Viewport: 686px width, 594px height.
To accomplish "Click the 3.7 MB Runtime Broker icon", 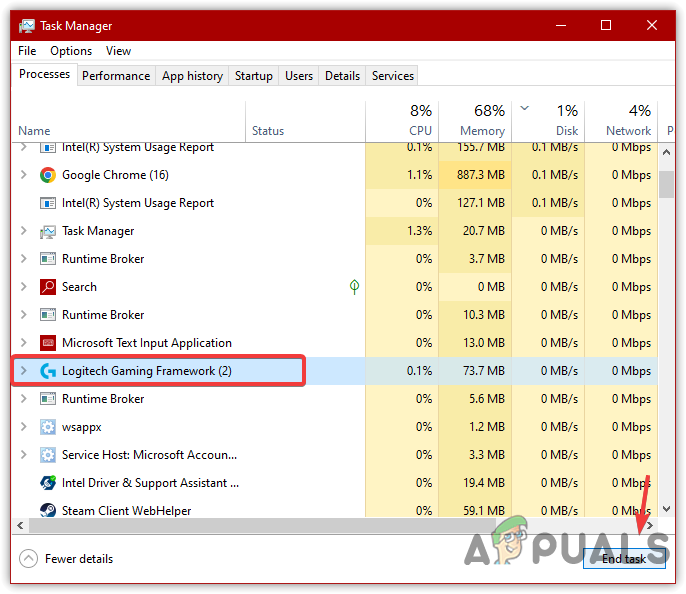I will click(x=48, y=259).
